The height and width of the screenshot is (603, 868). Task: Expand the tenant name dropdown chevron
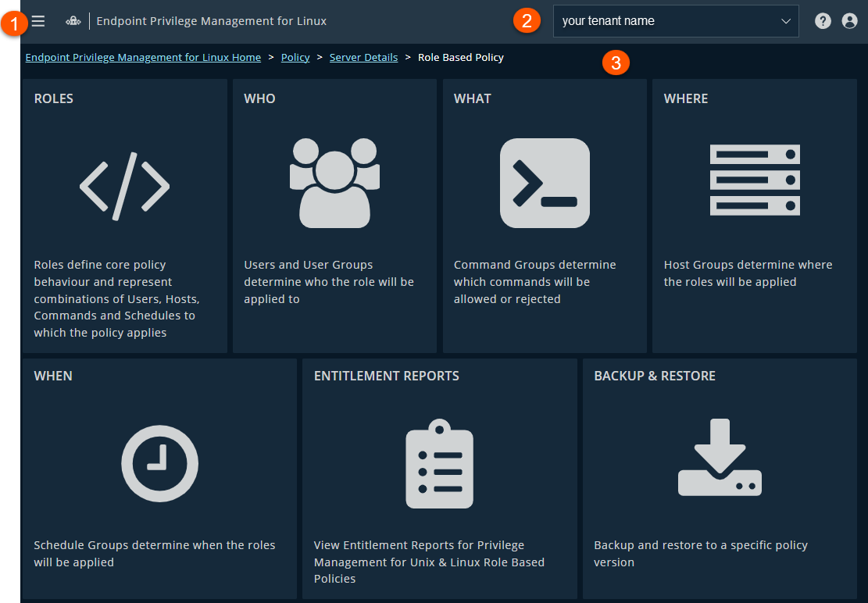tap(785, 21)
